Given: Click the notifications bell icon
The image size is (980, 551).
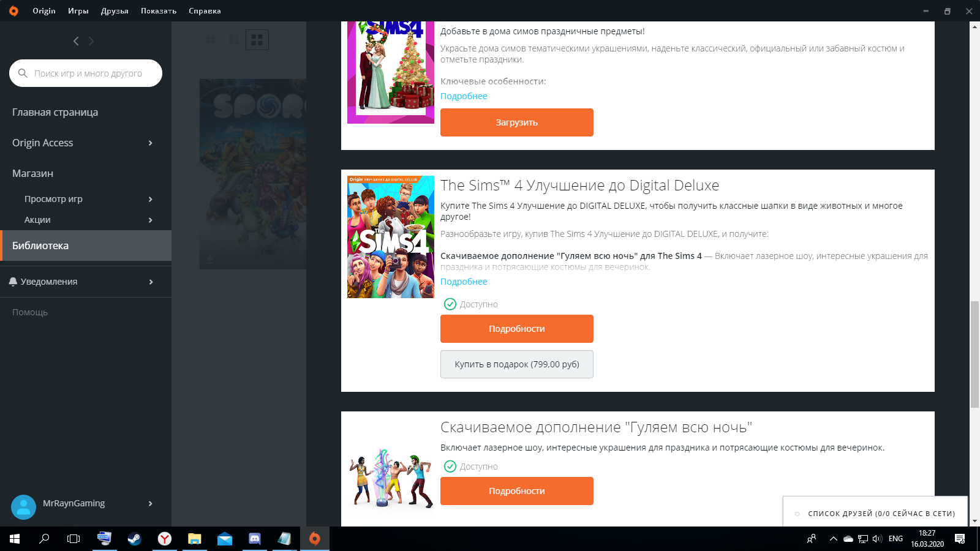Looking at the screenshot, I should pos(13,282).
